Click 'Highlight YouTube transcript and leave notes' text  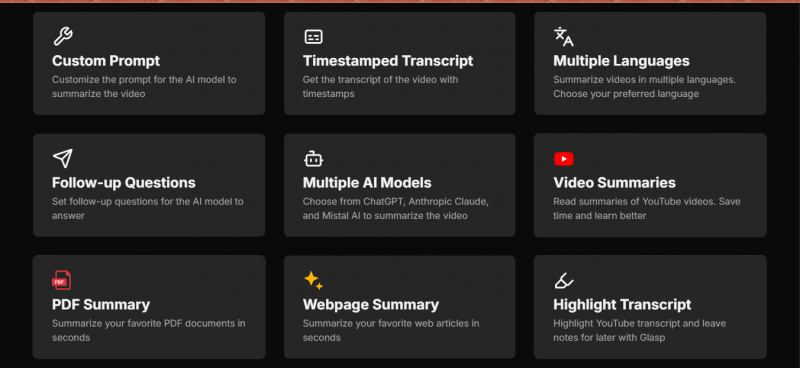pyautogui.click(x=639, y=330)
